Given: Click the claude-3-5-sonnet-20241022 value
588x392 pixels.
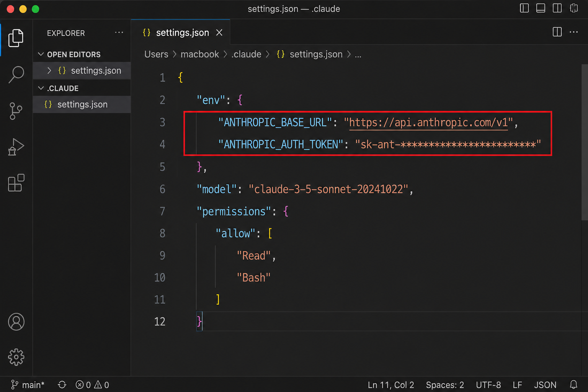Looking at the screenshot, I should tap(328, 189).
